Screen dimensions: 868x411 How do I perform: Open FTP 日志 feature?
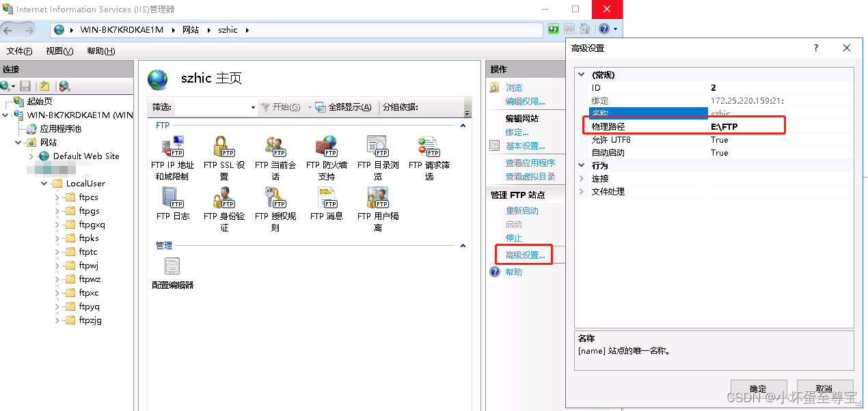click(x=172, y=203)
